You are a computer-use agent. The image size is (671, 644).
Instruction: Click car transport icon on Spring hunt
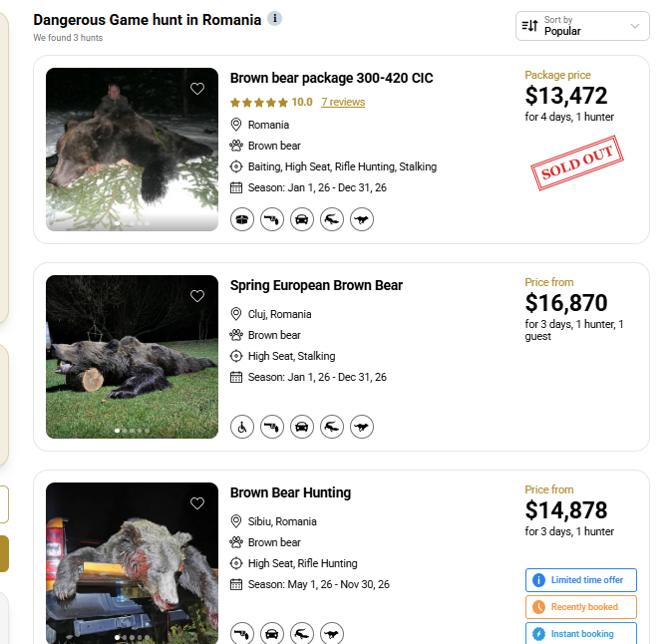pos(301,426)
